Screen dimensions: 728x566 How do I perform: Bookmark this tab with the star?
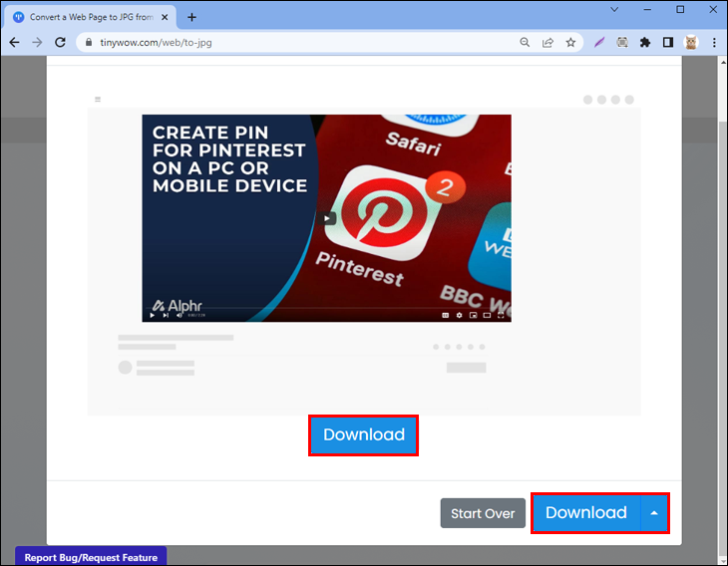pos(570,43)
